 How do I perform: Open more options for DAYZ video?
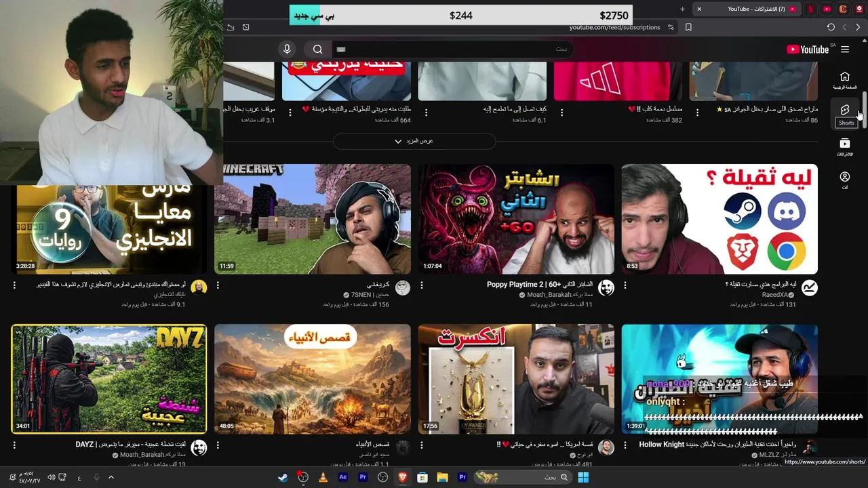pos(14,445)
